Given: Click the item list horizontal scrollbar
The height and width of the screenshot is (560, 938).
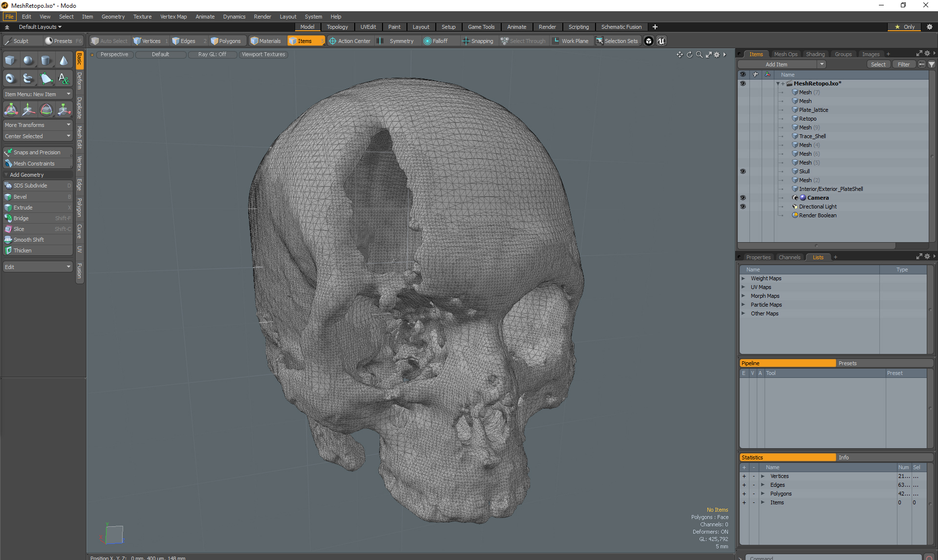Looking at the screenshot, I should (x=816, y=246).
